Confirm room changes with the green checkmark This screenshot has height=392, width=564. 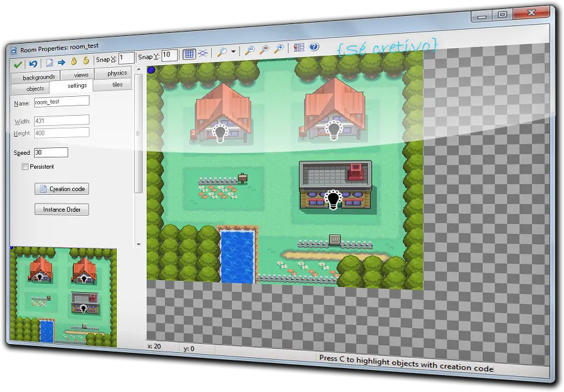(18, 64)
